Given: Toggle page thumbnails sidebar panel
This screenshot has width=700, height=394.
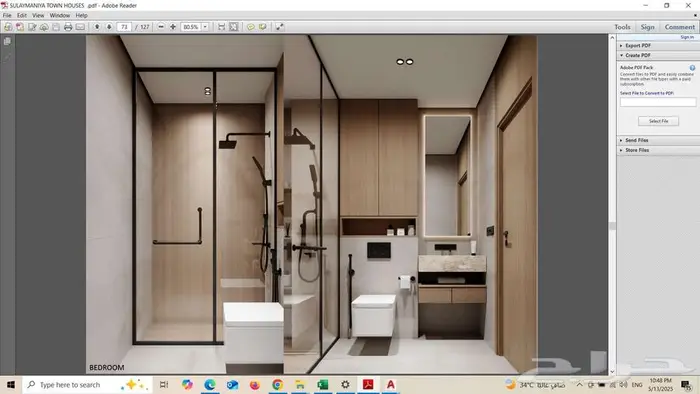Looking at the screenshot, I should point(7,41).
